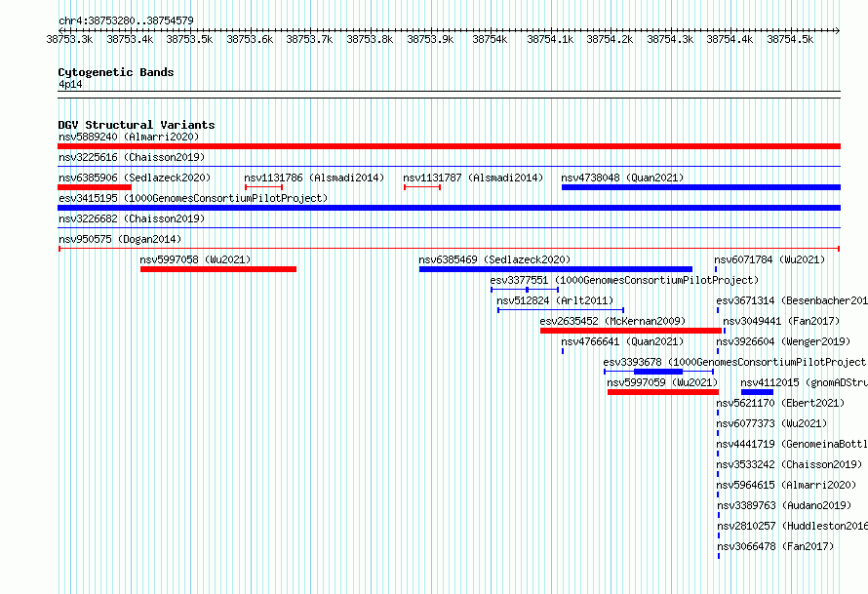868x594 pixels.
Task: Open nsv3389763 (Audano2019) label
Action: point(784,505)
